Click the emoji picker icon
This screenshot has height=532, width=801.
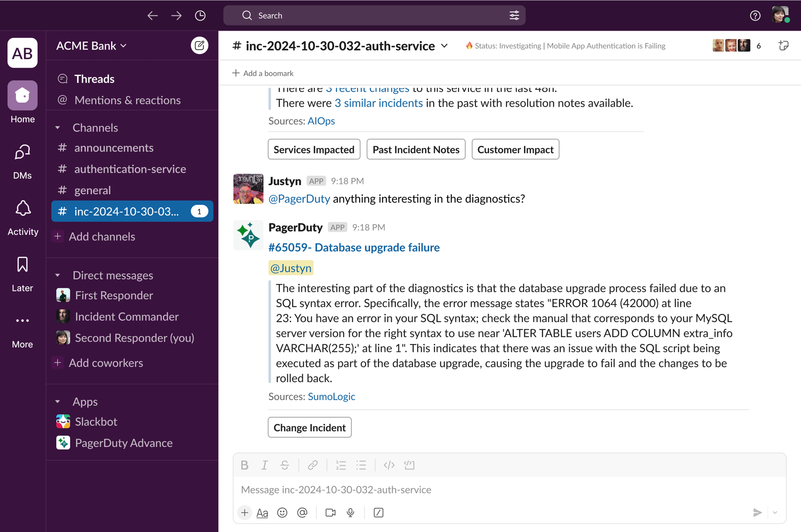click(x=282, y=512)
